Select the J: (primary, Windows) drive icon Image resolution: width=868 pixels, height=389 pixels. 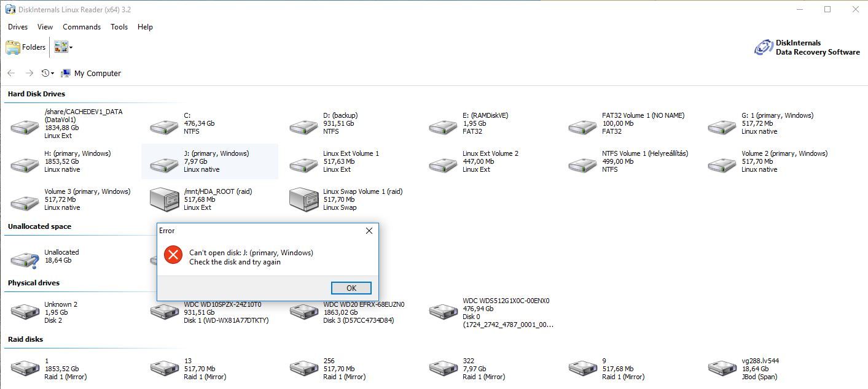[164, 165]
